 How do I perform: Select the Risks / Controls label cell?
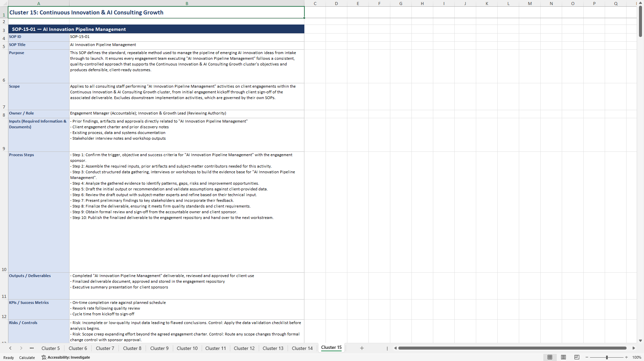pos(39,331)
